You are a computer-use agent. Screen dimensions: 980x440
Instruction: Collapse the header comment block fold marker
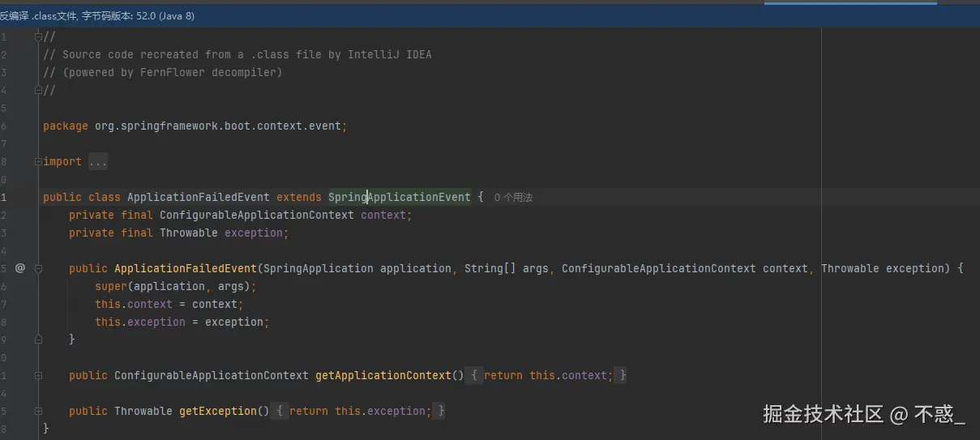(x=38, y=36)
